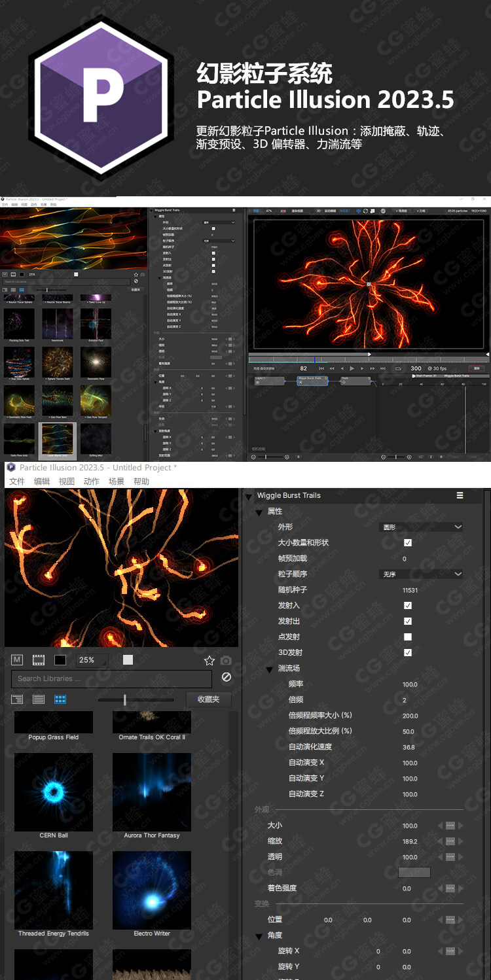Open the large 动作 menu
Image resolution: width=491 pixels, height=980 pixels.
[92, 481]
